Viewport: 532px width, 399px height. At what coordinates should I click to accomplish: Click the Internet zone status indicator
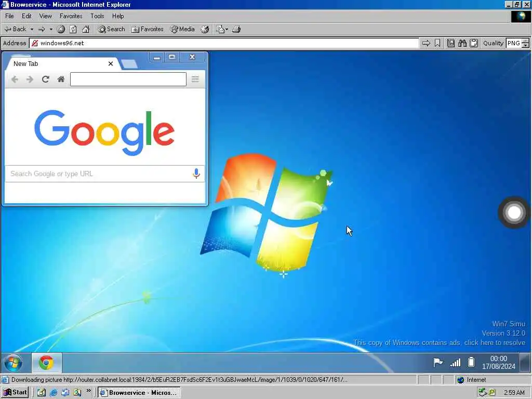tap(472, 380)
